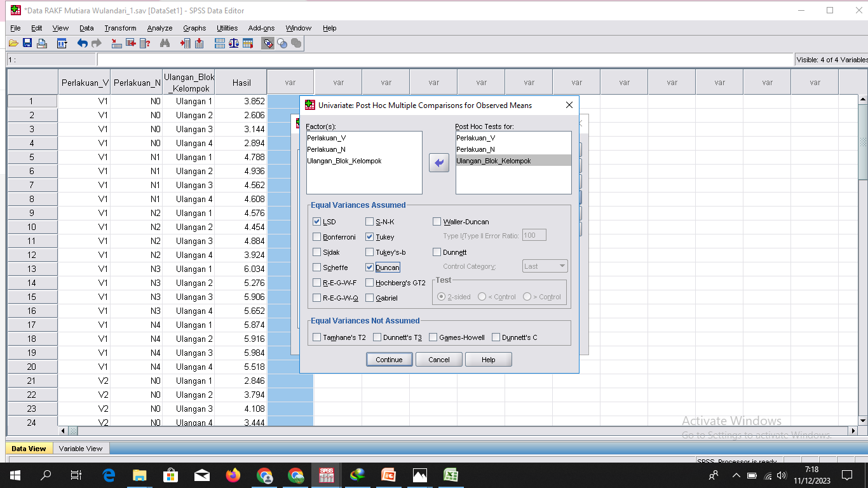Screen dimensions: 868x488
Task: Click the Variables info icon with question mark
Action: pos(145,43)
